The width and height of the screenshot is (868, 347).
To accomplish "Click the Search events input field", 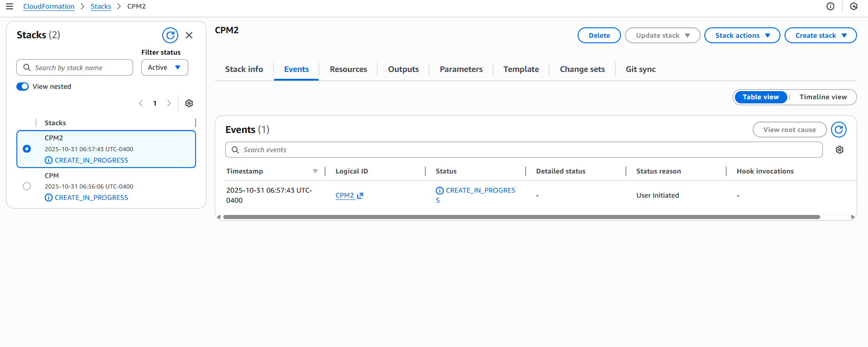I will [x=524, y=150].
